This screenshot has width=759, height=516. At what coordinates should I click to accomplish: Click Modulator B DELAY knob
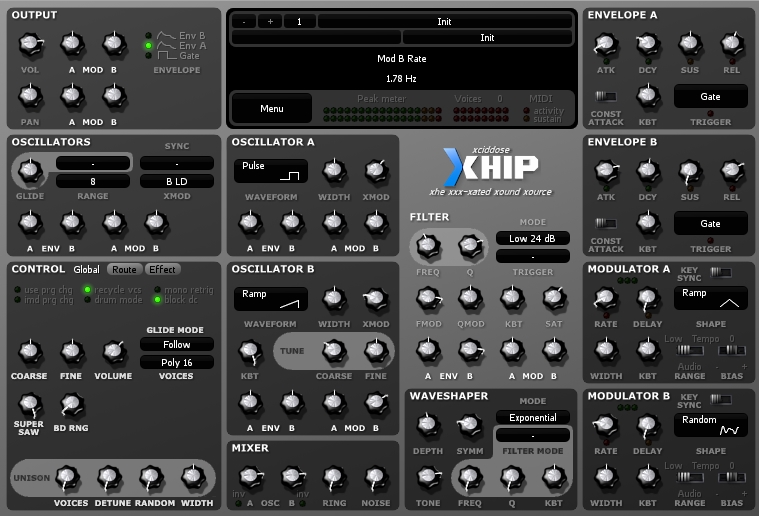[648, 425]
